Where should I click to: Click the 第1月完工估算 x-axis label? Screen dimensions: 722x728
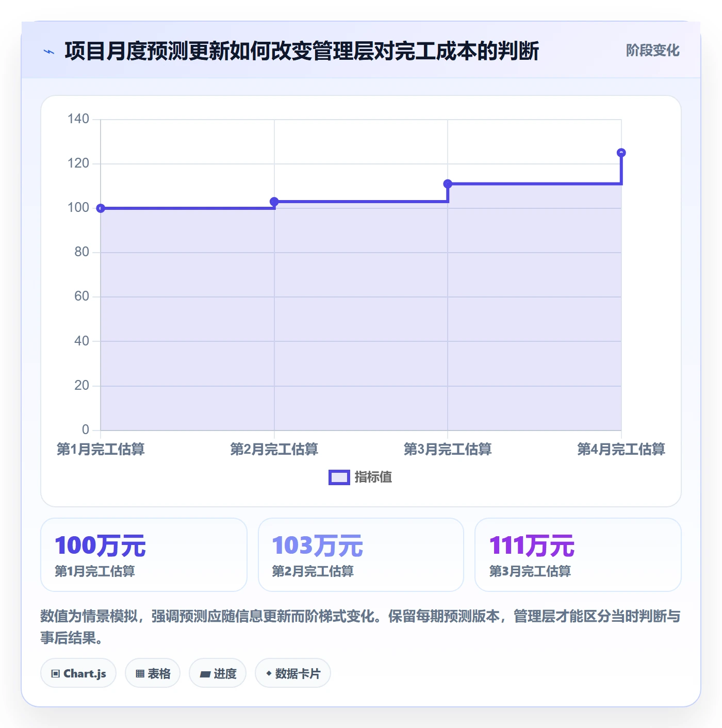click(101, 449)
